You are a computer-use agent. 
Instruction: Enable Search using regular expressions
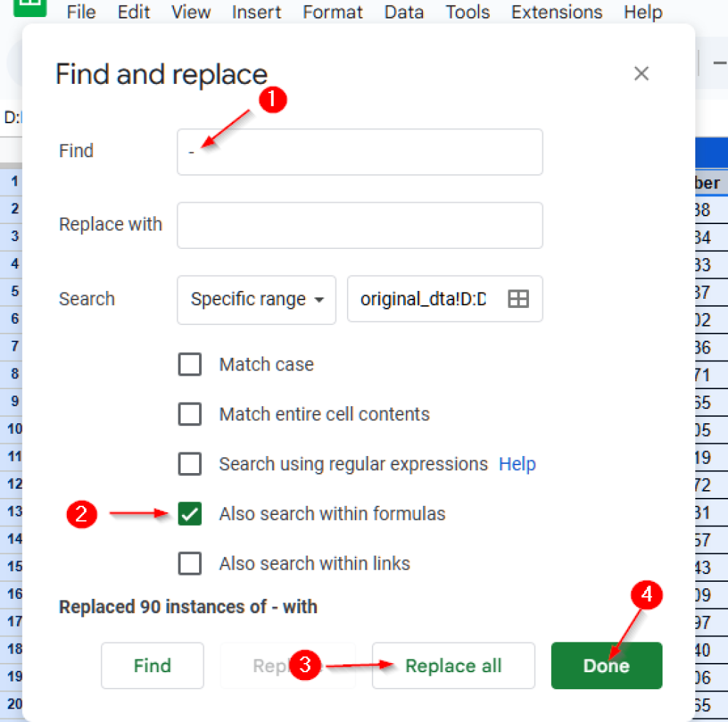[x=190, y=464]
